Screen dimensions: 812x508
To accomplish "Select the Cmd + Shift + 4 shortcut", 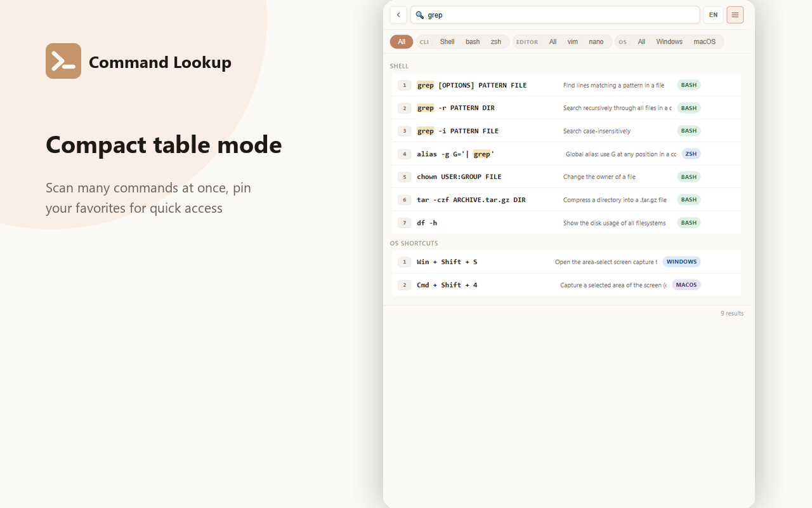I will coord(566,284).
